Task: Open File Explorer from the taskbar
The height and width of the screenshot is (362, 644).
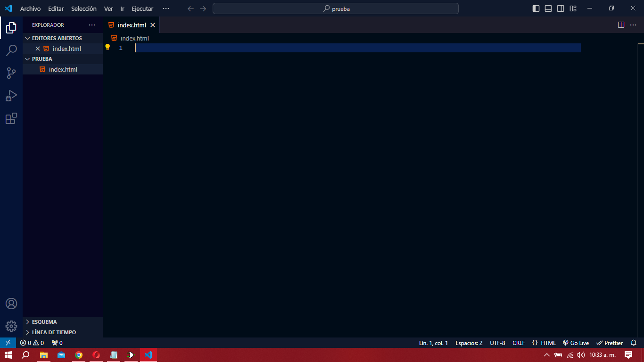Action: coord(43,355)
